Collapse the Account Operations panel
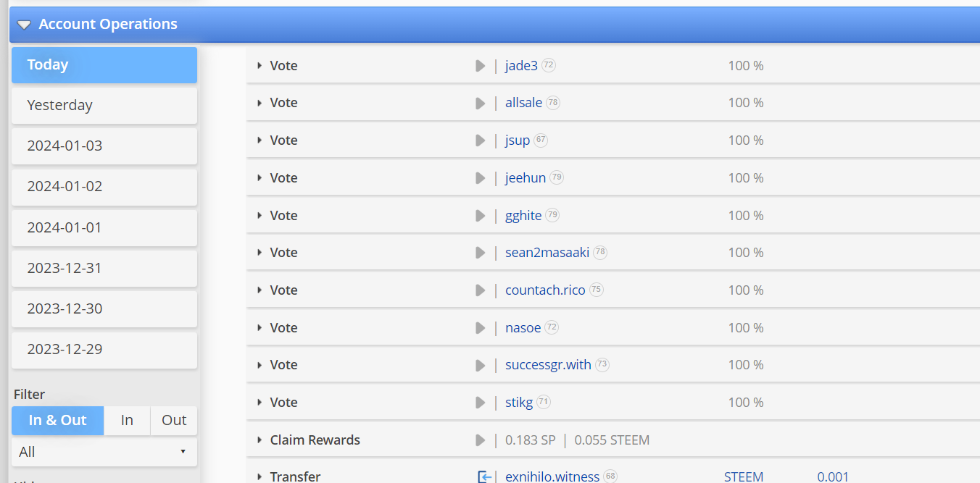 (x=24, y=25)
